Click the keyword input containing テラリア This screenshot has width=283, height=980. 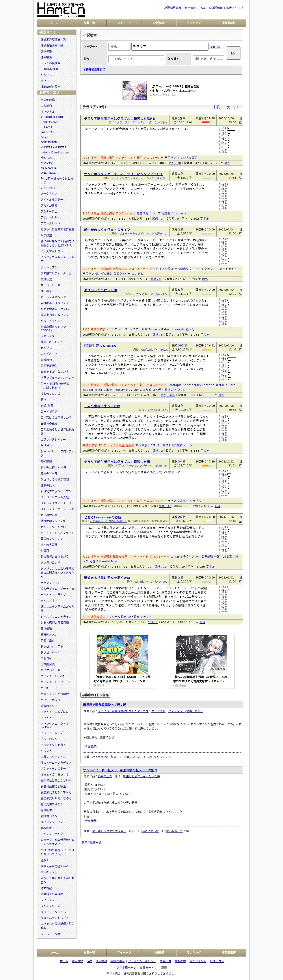(x=169, y=47)
